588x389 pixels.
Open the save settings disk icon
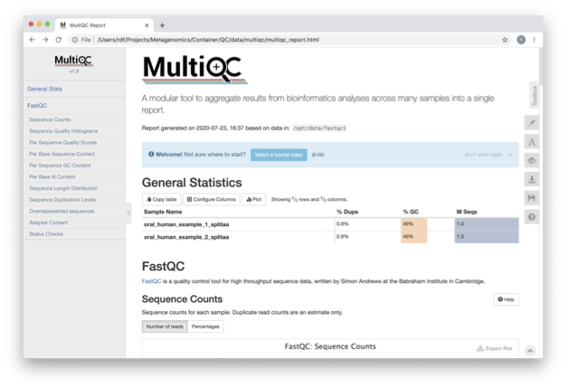pyautogui.click(x=533, y=198)
